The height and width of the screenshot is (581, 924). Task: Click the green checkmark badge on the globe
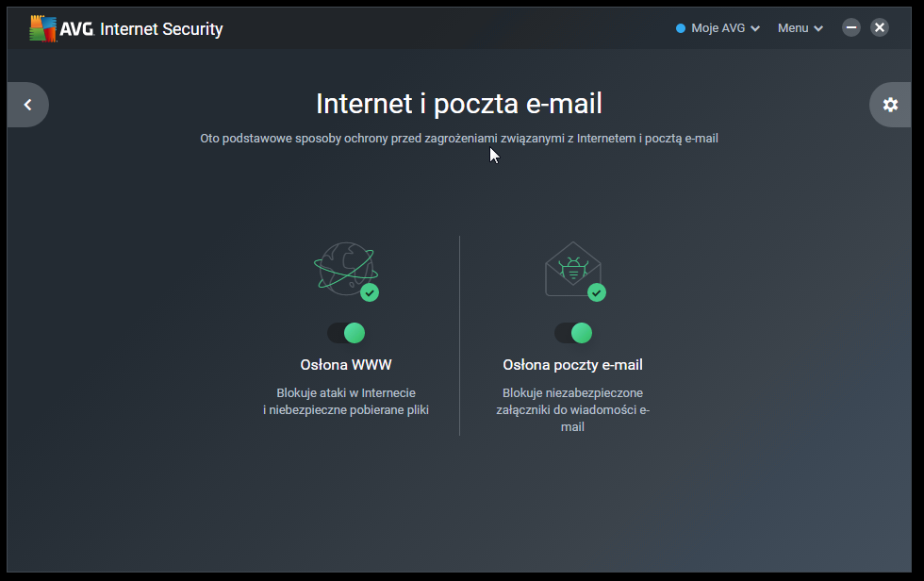point(370,292)
